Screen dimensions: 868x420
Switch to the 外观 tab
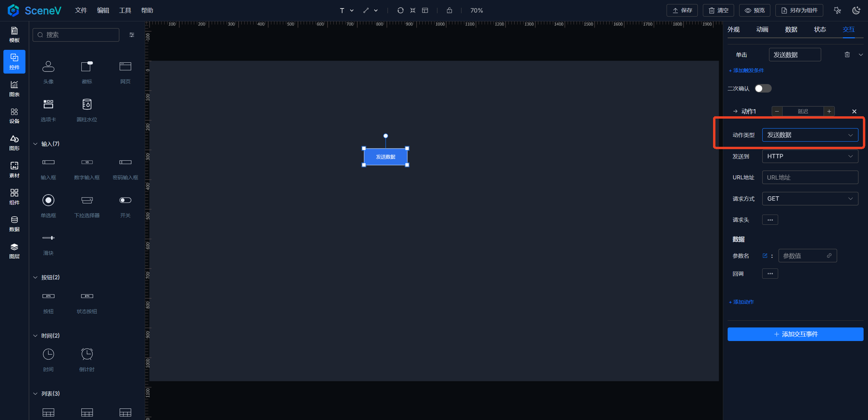tap(733, 29)
